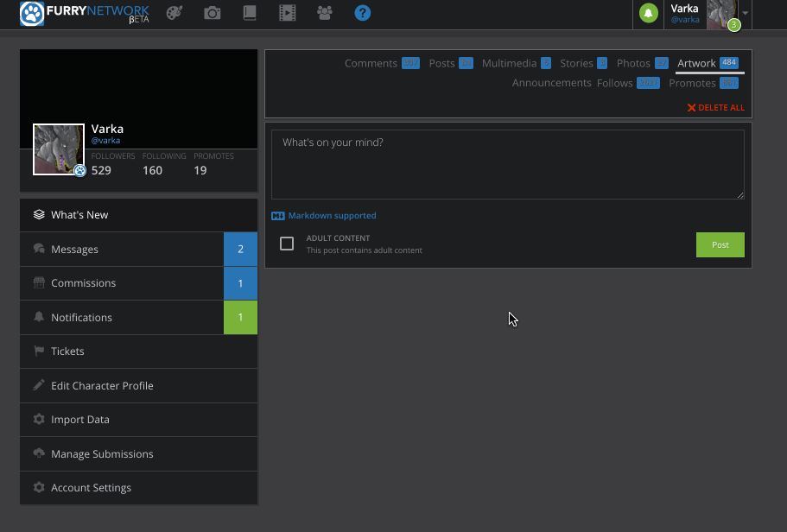Click Varka's profile avatar thumbnail

59,149
